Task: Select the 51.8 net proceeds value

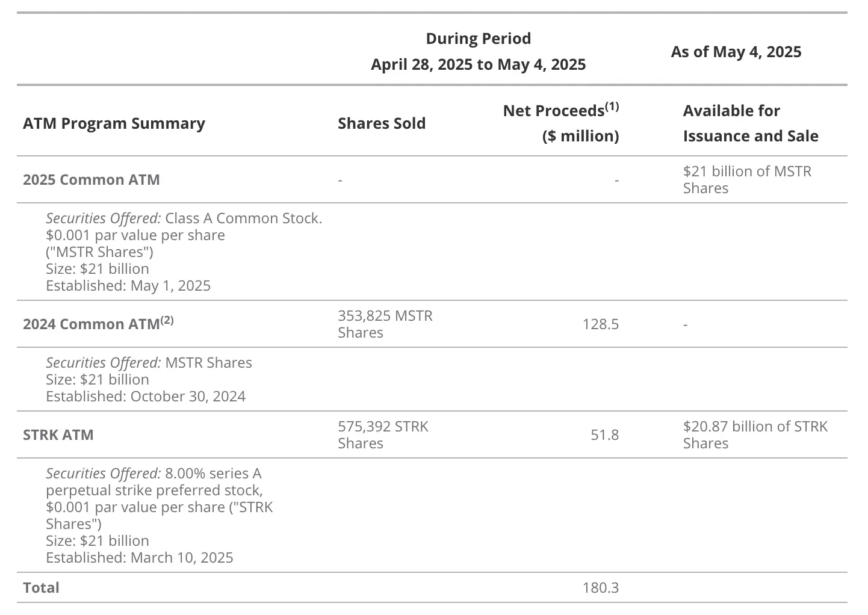Action: point(604,435)
